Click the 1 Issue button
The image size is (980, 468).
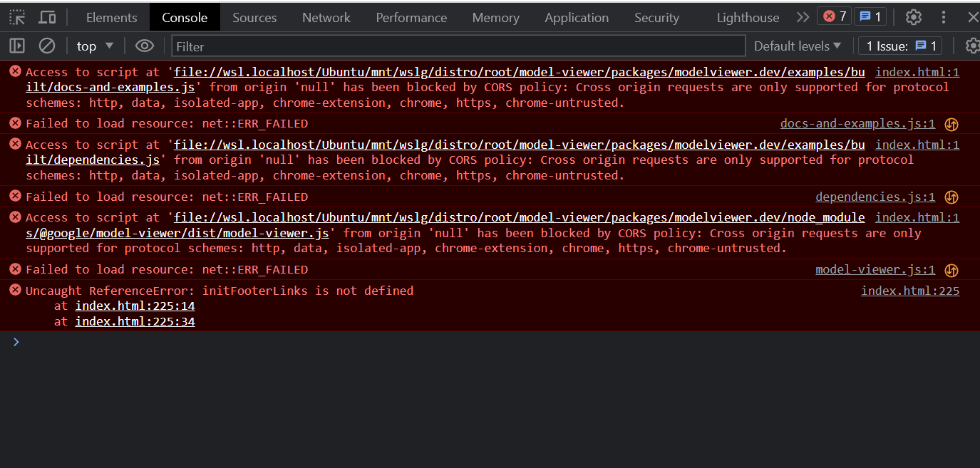pyautogui.click(x=899, y=45)
